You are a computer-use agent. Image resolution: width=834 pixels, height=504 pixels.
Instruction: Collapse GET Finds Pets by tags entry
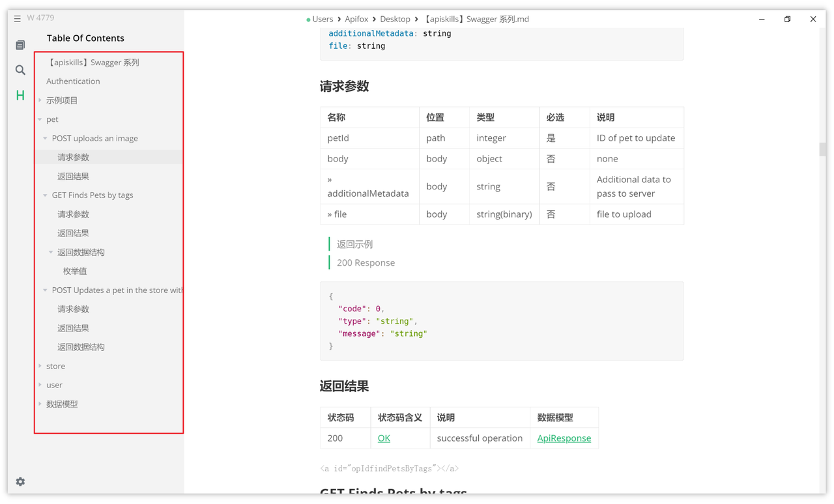[x=45, y=195]
